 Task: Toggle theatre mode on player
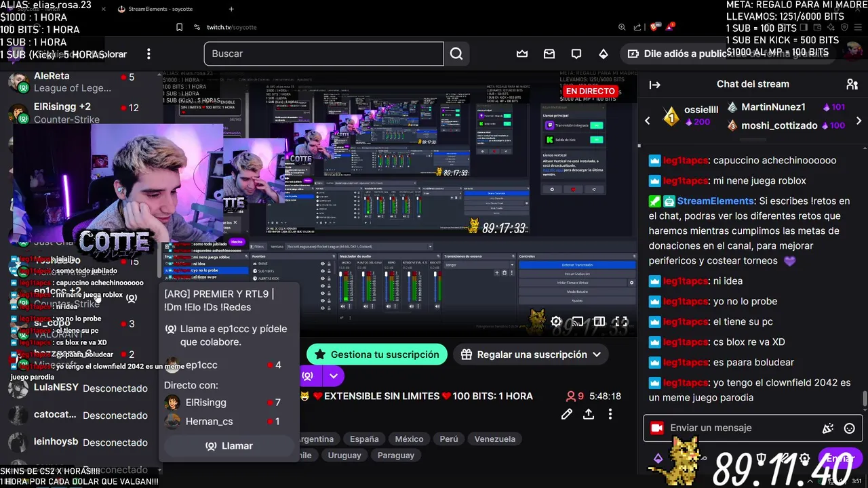(x=598, y=321)
